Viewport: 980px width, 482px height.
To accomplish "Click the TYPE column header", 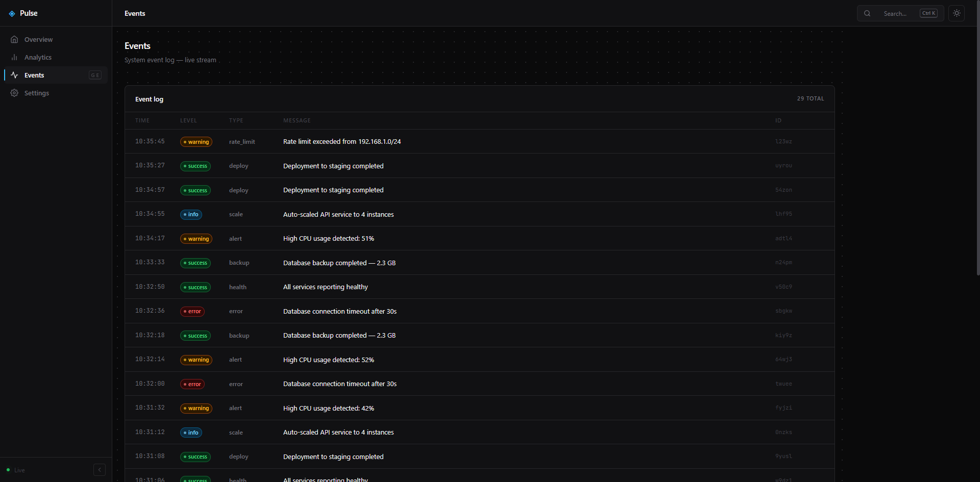I will coord(236,120).
